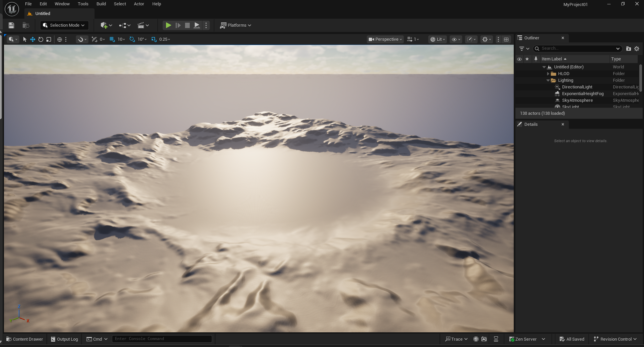Activate the Move translate gizmo tool
The image size is (644, 347).
click(x=33, y=39)
